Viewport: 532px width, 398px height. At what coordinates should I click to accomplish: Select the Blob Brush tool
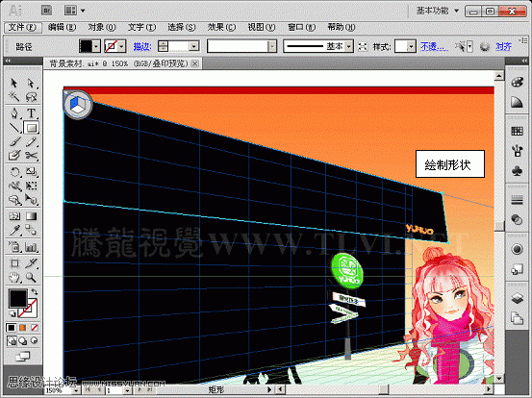tap(13, 156)
